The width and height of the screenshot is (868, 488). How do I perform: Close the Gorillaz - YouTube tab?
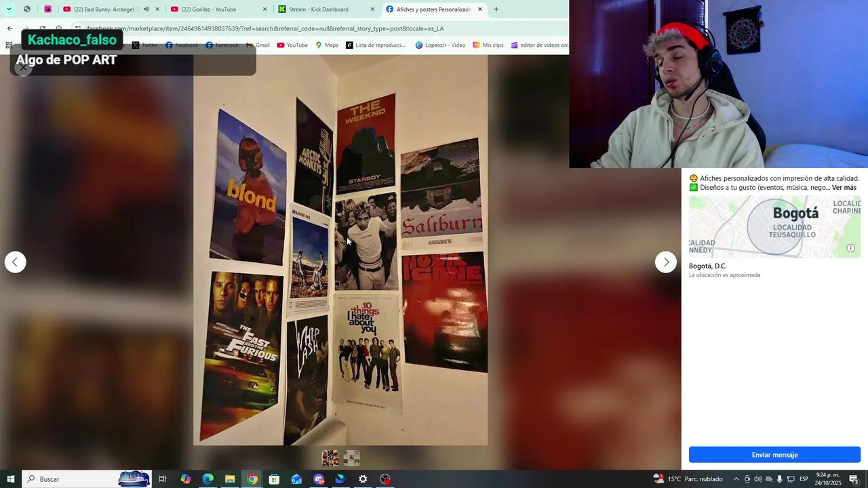[265, 9]
